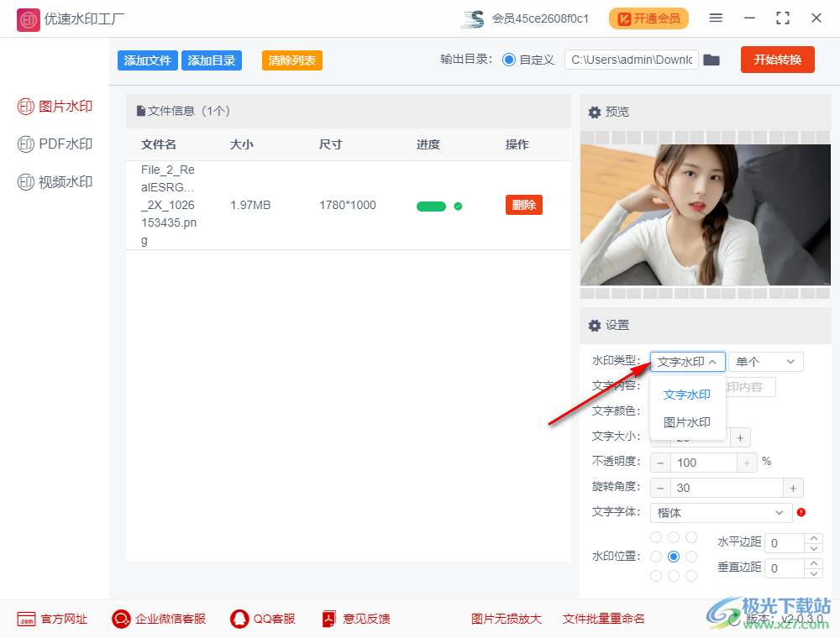
Task: Open 企业微信客服 WeChat support icon
Action: pos(120,619)
